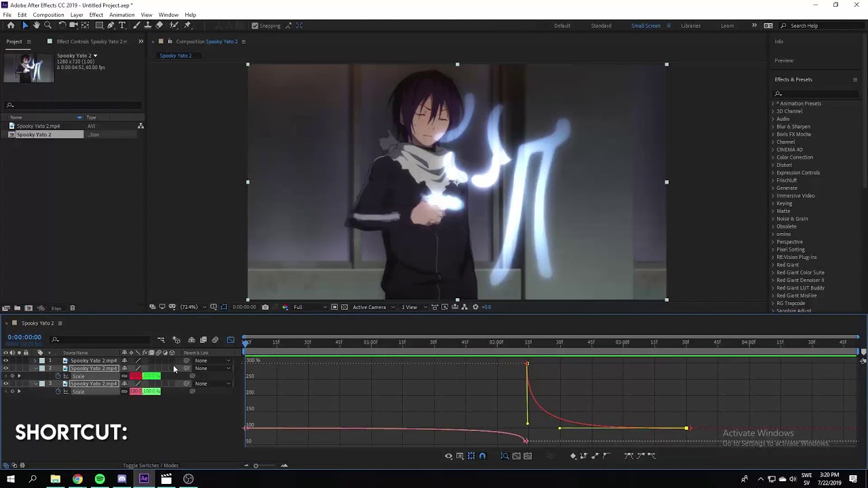Screen dimensions: 868x488
Task: Select the Type text tool
Action: [x=122, y=25]
